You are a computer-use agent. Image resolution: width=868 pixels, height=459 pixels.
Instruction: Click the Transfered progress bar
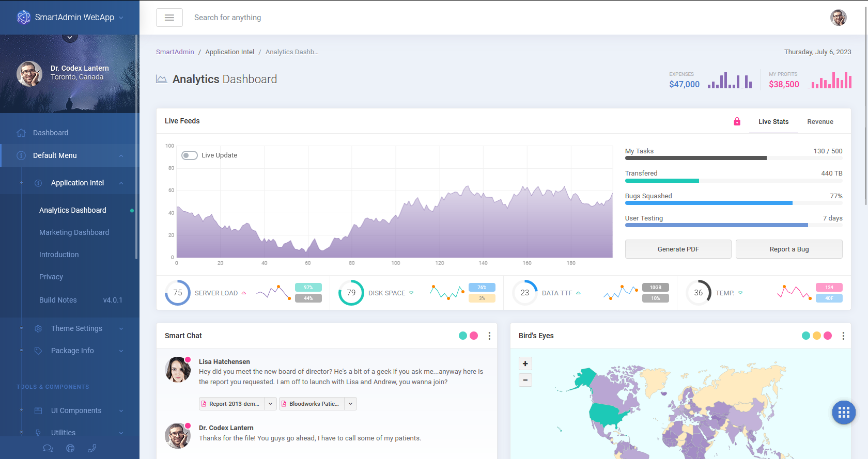coord(734,181)
